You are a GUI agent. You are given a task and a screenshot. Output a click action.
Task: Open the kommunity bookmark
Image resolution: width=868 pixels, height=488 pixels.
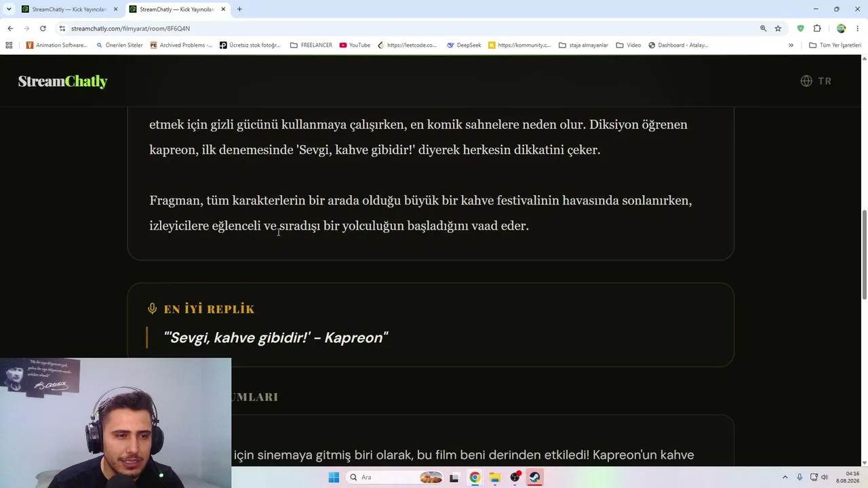point(519,45)
